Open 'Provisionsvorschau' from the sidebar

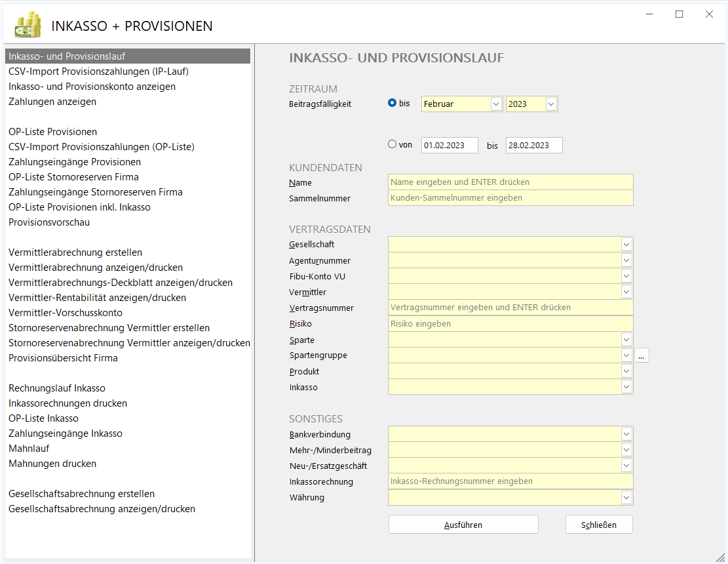(x=49, y=222)
